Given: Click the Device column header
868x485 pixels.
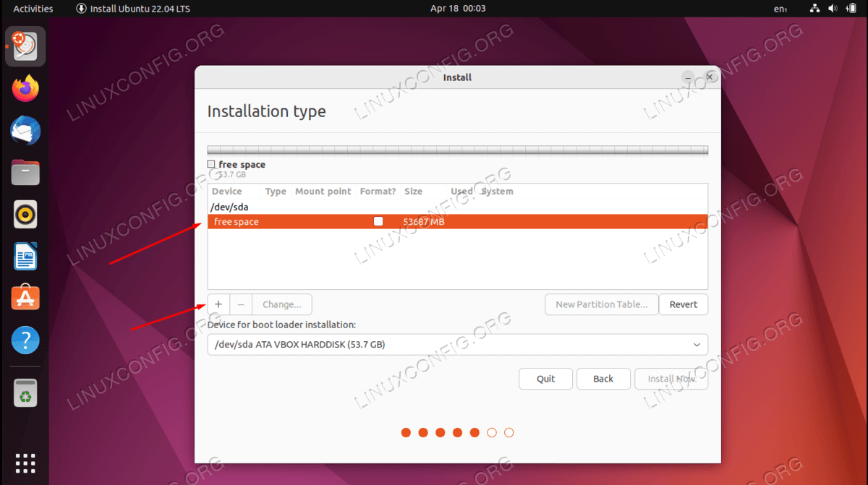Looking at the screenshot, I should coord(227,192).
